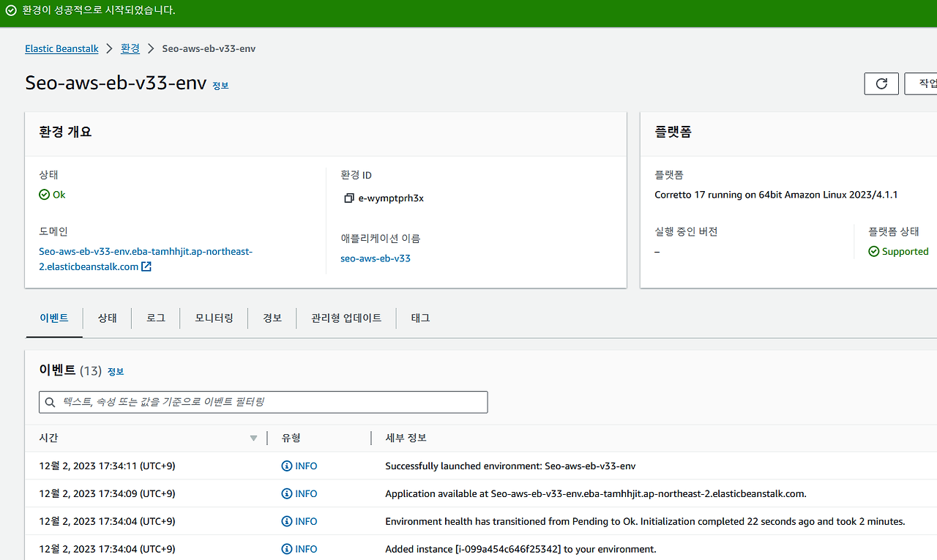Open 정보 link beside the environment title
The width and height of the screenshot is (937, 560).
(220, 86)
